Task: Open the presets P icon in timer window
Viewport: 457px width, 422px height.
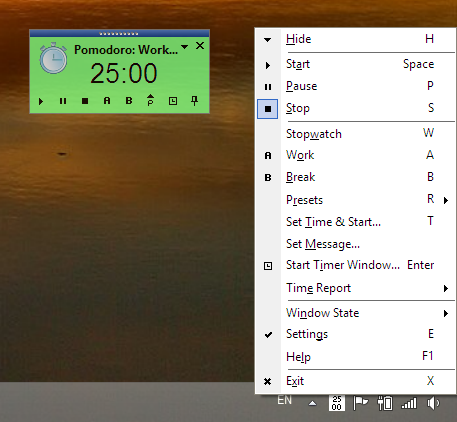Action: pos(151,100)
